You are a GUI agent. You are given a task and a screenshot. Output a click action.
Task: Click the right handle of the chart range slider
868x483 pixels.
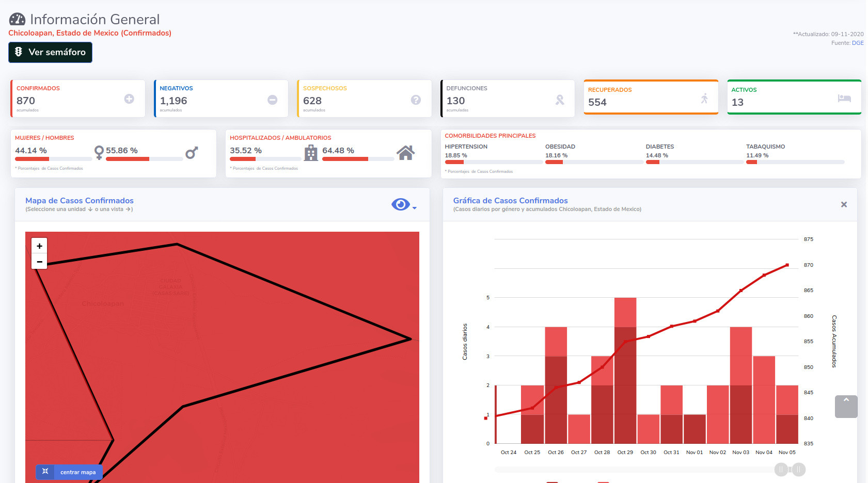click(798, 470)
